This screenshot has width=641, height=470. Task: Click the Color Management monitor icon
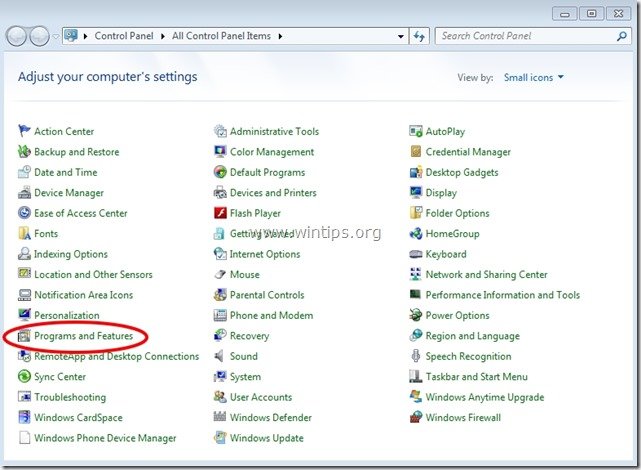click(x=220, y=152)
